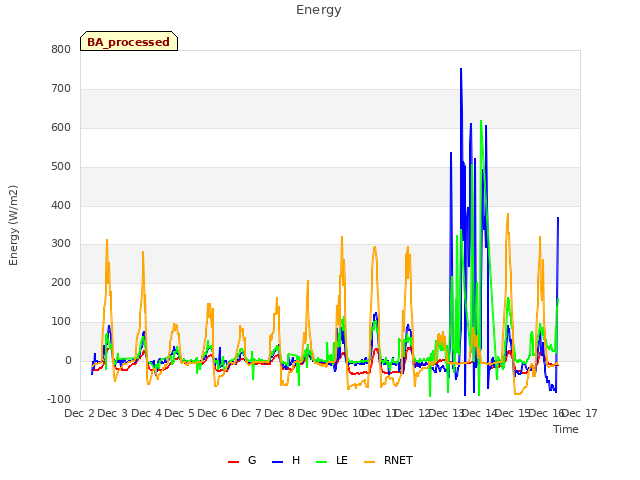Click the blue H peak above 700
640x480 pixels.
(461, 69)
